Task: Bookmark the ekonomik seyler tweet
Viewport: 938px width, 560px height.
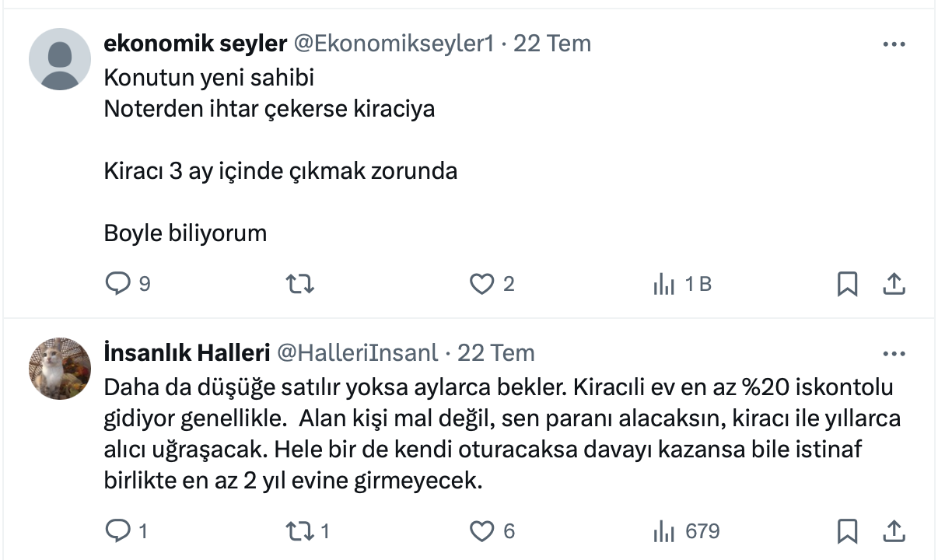Action: tap(847, 285)
